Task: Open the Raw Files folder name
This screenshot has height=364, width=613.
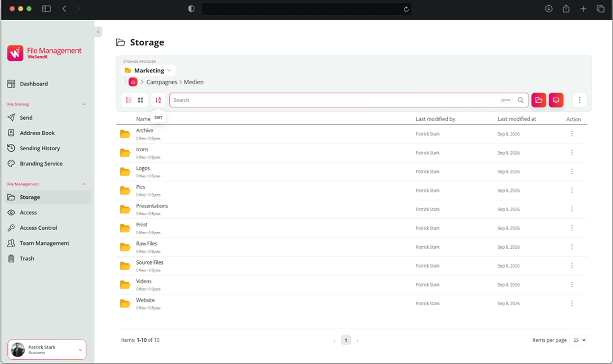Action: [x=147, y=243]
